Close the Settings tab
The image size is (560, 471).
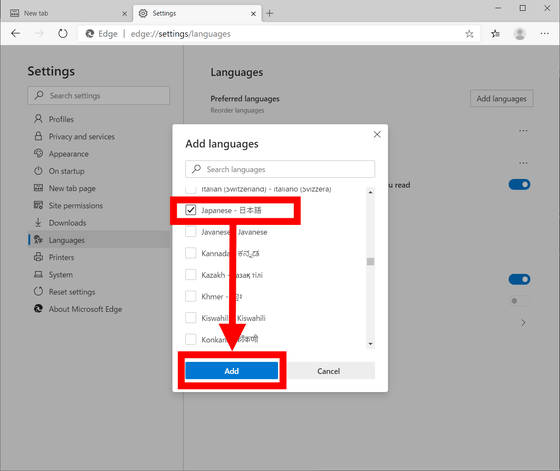pos(253,14)
